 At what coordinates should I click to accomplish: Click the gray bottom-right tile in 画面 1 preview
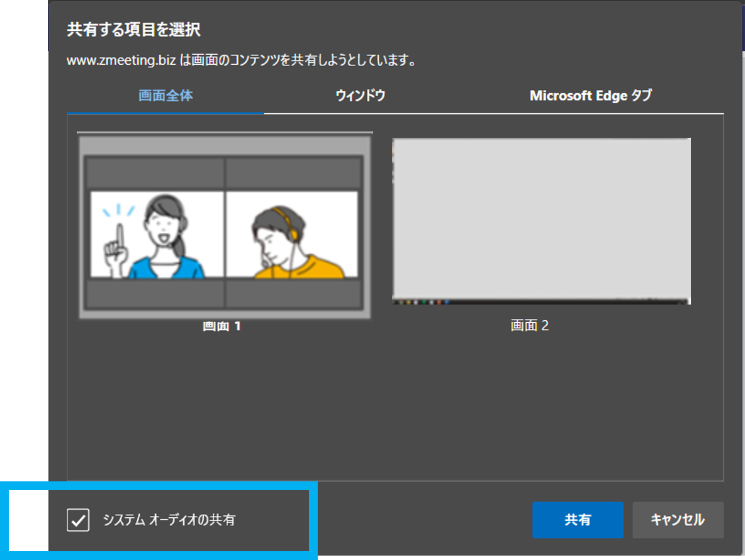point(293,294)
